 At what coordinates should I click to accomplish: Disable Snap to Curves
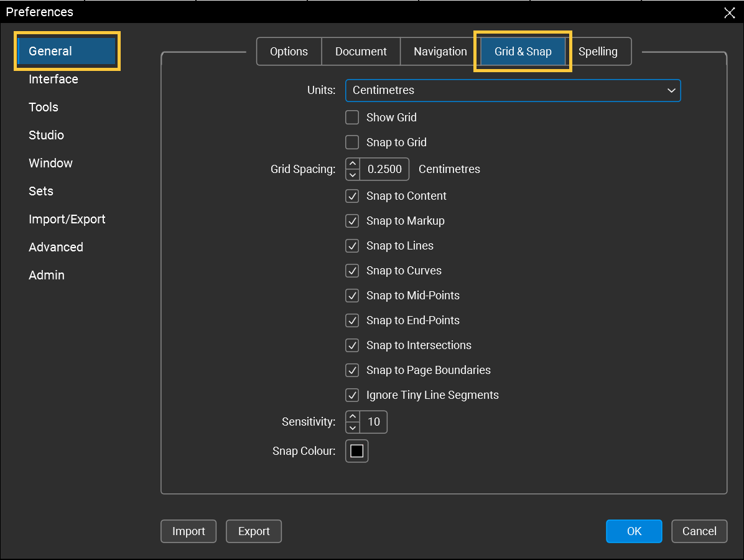(352, 270)
